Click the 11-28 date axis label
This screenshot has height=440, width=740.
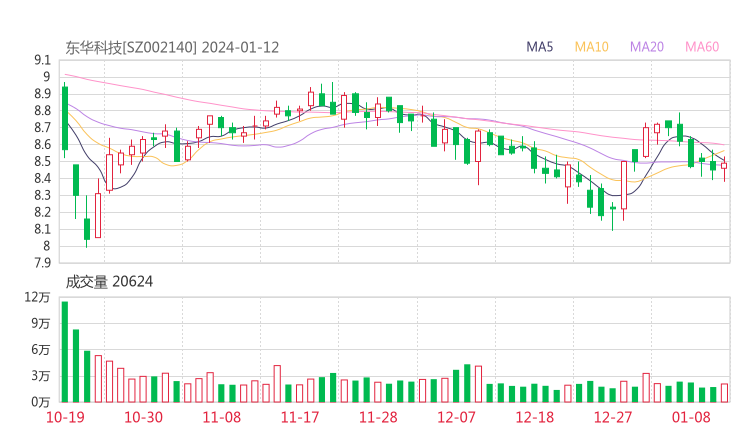378,417
